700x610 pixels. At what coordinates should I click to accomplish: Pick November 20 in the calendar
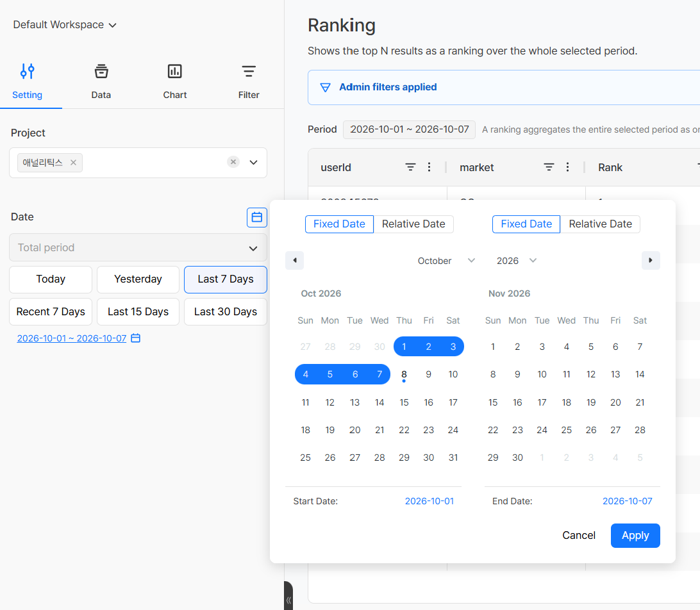pos(615,402)
